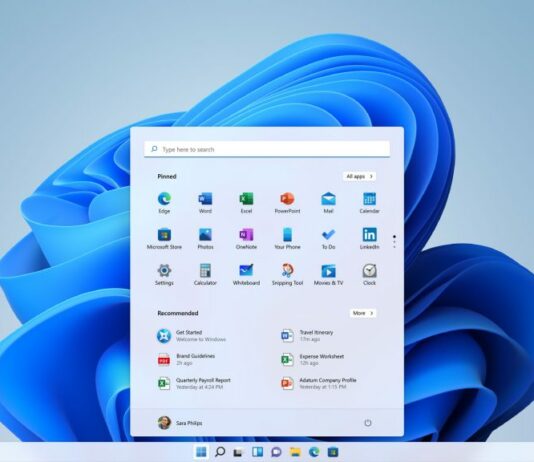Launch LinkedIn from pinned apps

click(x=370, y=239)
